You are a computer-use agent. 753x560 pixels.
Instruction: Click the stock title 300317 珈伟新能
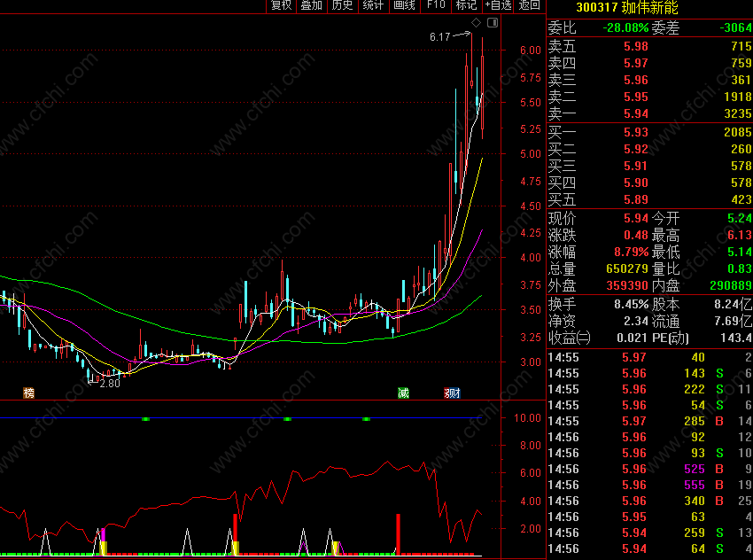tap(626, 7)
